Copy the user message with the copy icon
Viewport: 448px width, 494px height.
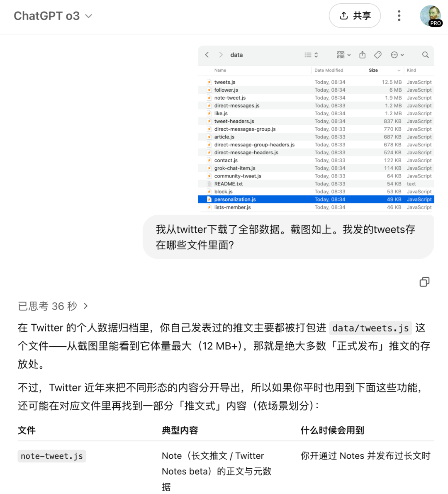tap(424, 282)
